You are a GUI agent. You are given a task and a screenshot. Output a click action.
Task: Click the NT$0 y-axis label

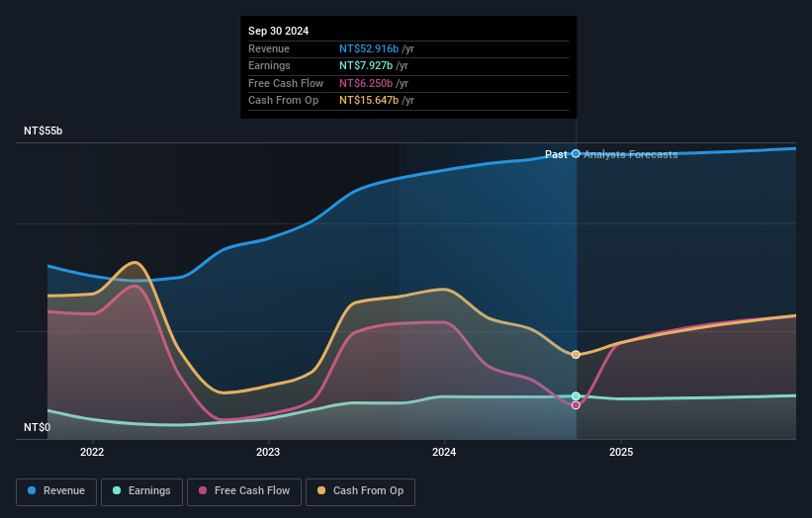tap(38, 427)
